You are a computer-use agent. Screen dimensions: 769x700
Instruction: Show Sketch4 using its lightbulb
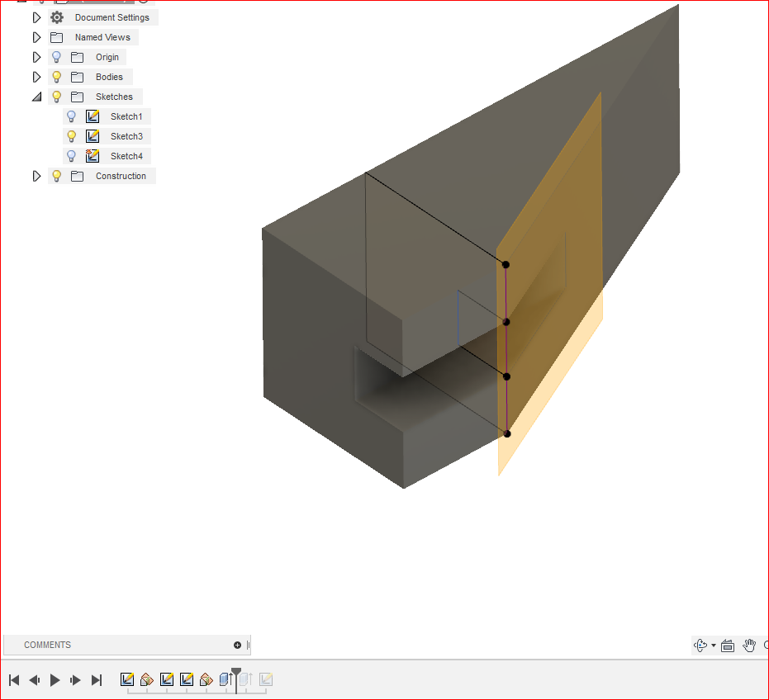[x=71, y=156]
